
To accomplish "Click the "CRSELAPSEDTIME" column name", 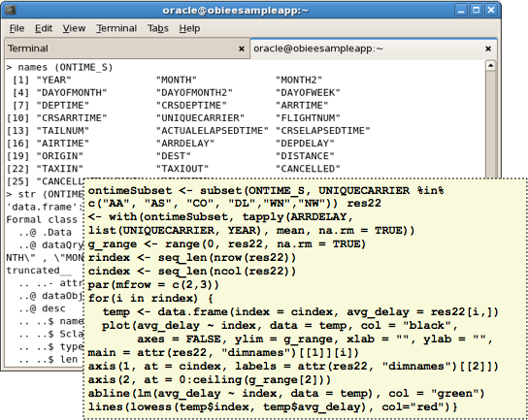I will tap(323, 131).
